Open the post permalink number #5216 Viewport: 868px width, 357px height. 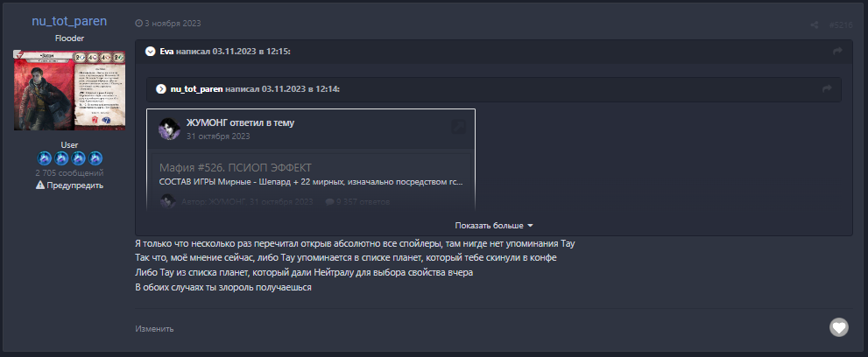click(840, 24)
